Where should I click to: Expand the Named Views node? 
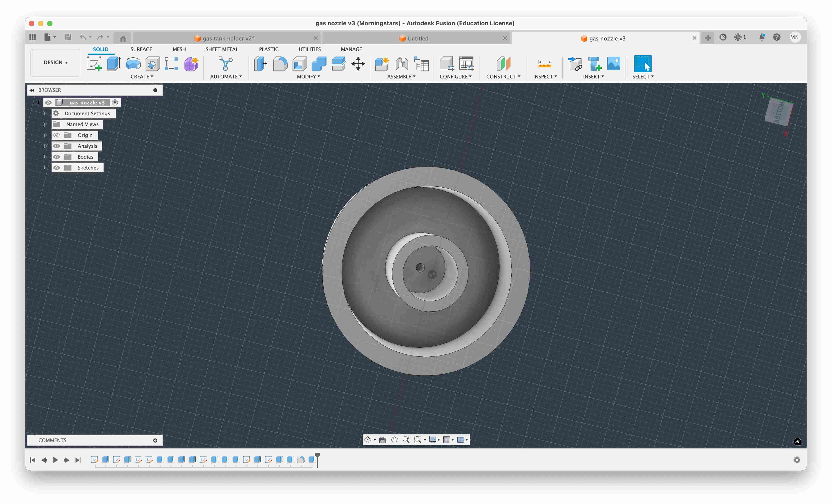(45, 124)
